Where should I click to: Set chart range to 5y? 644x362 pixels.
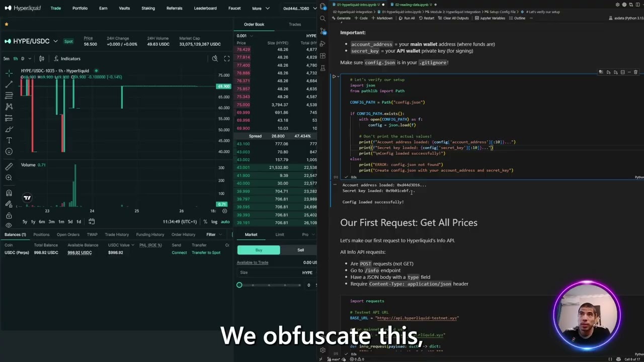[25, 222]
